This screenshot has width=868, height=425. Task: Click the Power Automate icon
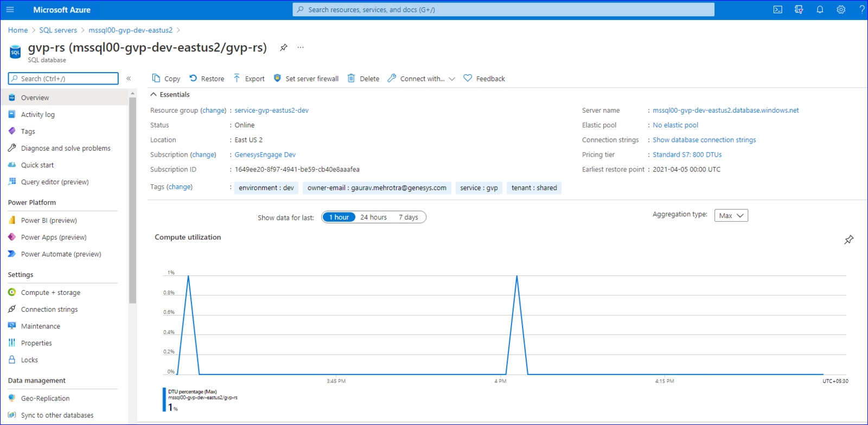point(12,254)
